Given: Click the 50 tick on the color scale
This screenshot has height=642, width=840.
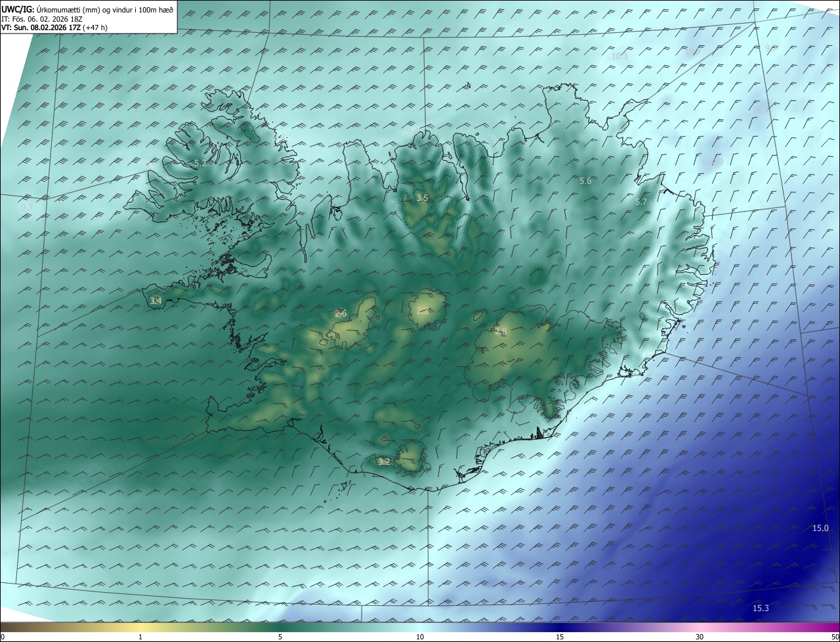Looking at the screenshot, I should pos(835,637).
